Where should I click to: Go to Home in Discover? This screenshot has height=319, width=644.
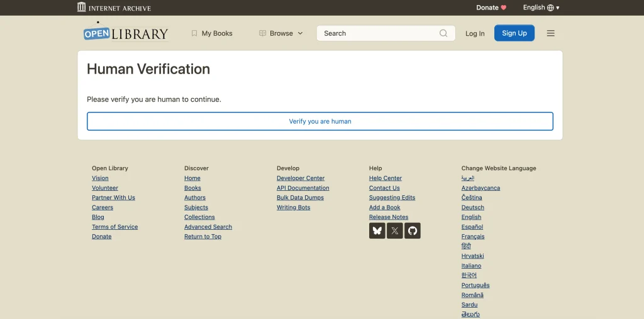click(x=192, y=178)
